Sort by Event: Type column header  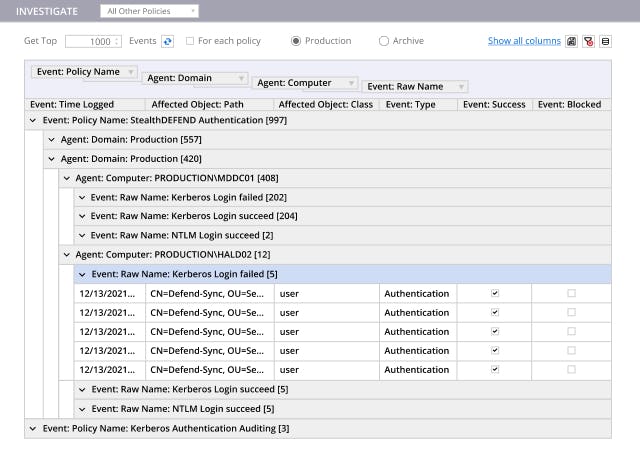(x=410, y=104)
